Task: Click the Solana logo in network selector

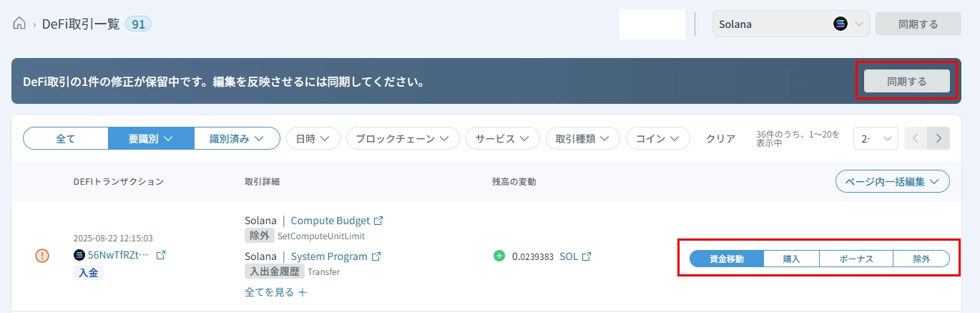Action: (x=841, y=24)
